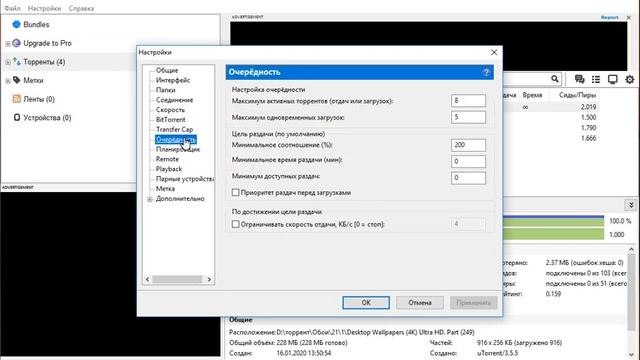640x360 pixels.
Task: Enable Ограничивать скорость отдачи checkbox
Action: point(236,224)
